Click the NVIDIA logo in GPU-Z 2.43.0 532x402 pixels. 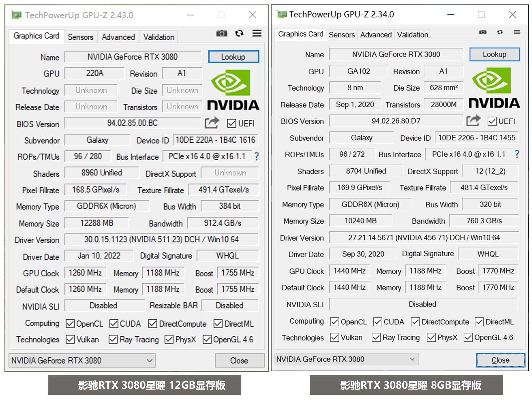(233, 90)
